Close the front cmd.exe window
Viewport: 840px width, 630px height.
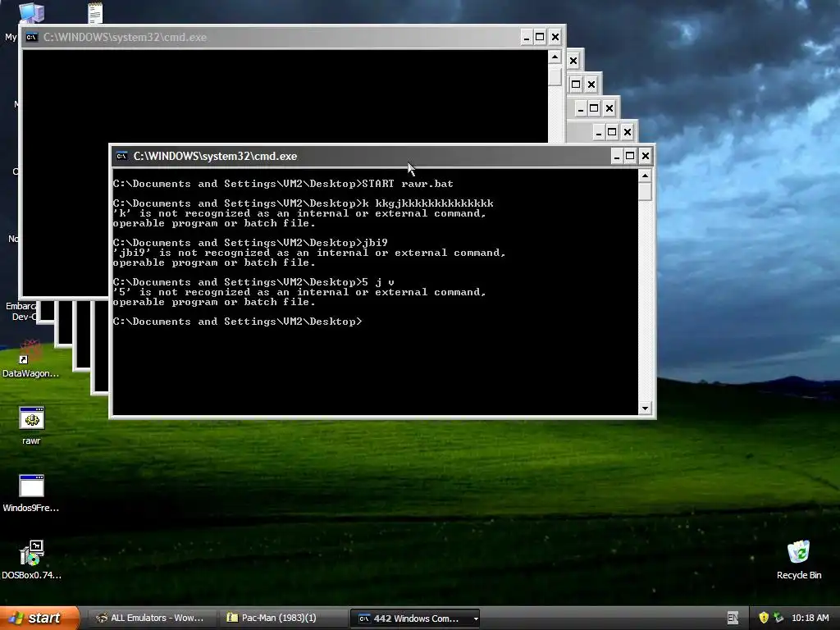(645, 156)
